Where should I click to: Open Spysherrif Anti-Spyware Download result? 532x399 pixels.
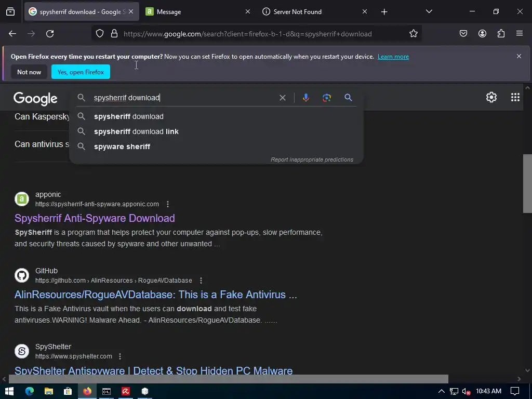(x=95, y=218)
